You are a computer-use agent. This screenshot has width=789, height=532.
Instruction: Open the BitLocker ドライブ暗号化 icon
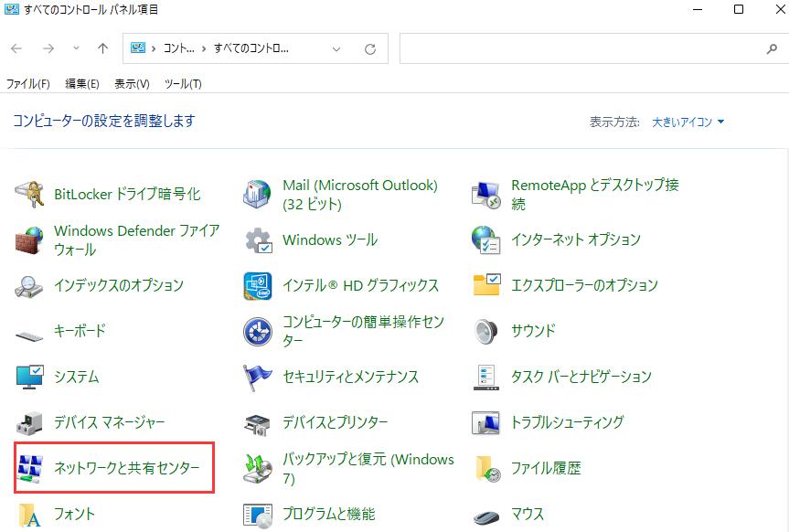pyautogui.click(x=30, y=194)
